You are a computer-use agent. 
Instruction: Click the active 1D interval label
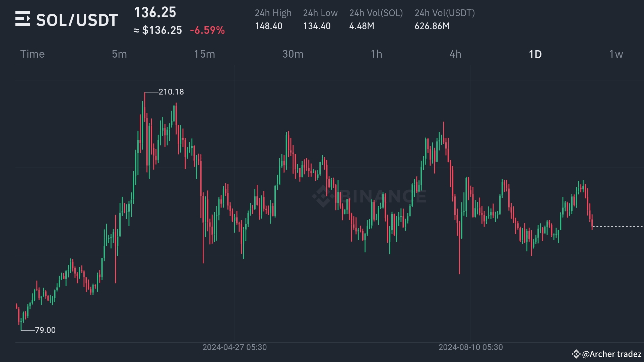[x=535, y=54]
